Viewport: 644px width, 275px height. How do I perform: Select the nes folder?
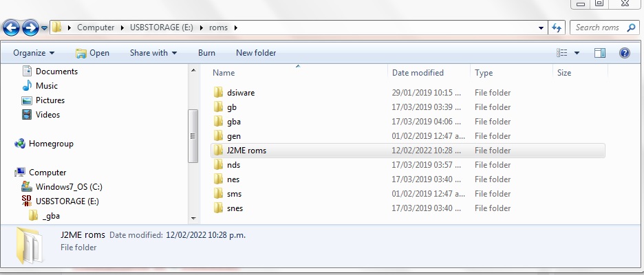[233, 179]
